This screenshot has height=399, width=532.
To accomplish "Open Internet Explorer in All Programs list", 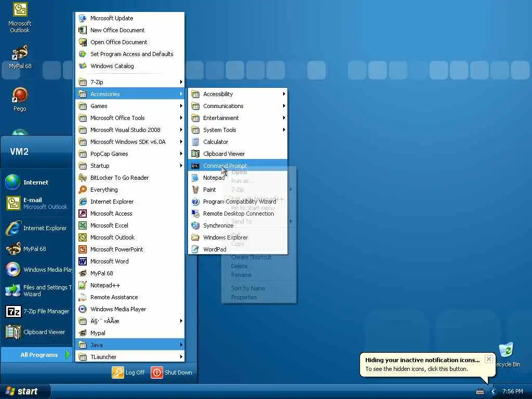I will click(129, 202).
